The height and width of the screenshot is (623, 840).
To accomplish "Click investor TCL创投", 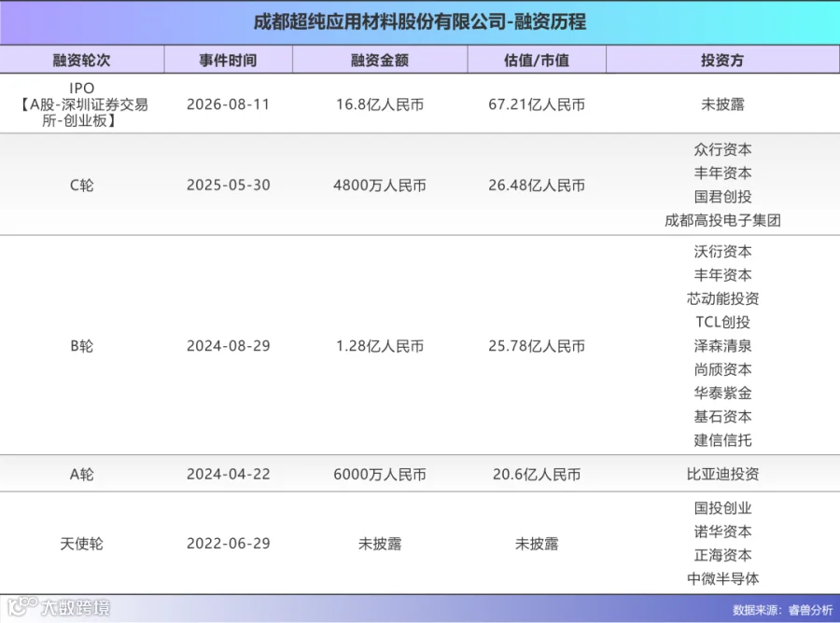I will coord(722,322).
